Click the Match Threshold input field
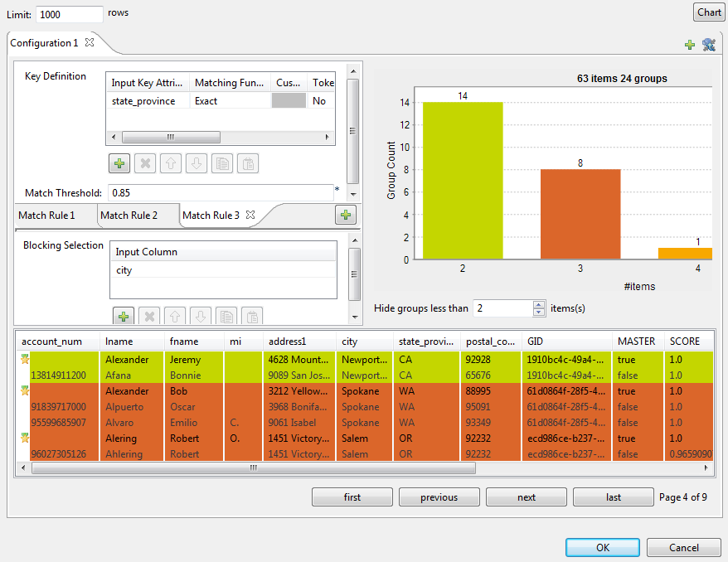 click(220, 192)
